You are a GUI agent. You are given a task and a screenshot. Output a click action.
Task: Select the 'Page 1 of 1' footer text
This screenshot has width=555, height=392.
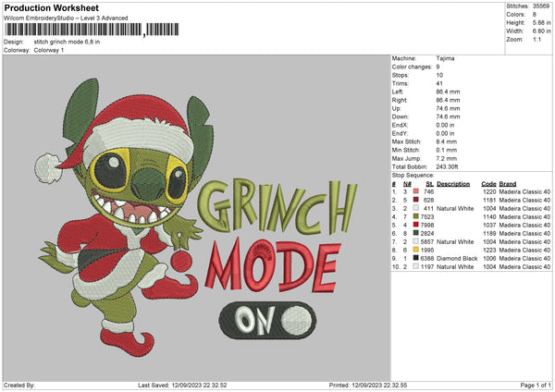click(536, 385)
